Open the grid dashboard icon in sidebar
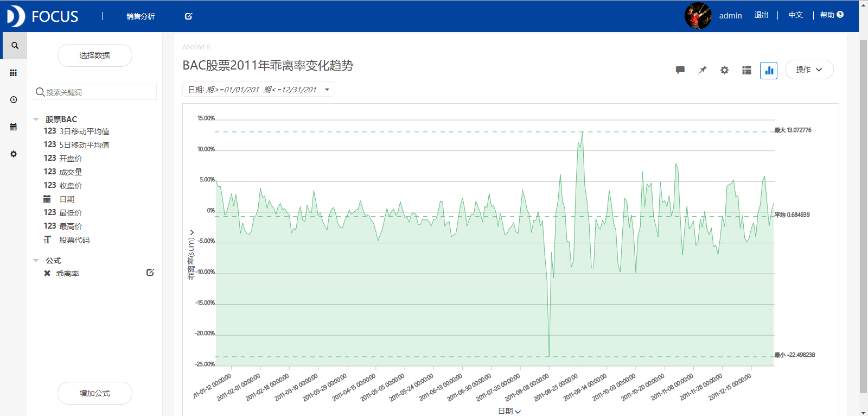This screenshot has width=868, height=416. [14, 73]
